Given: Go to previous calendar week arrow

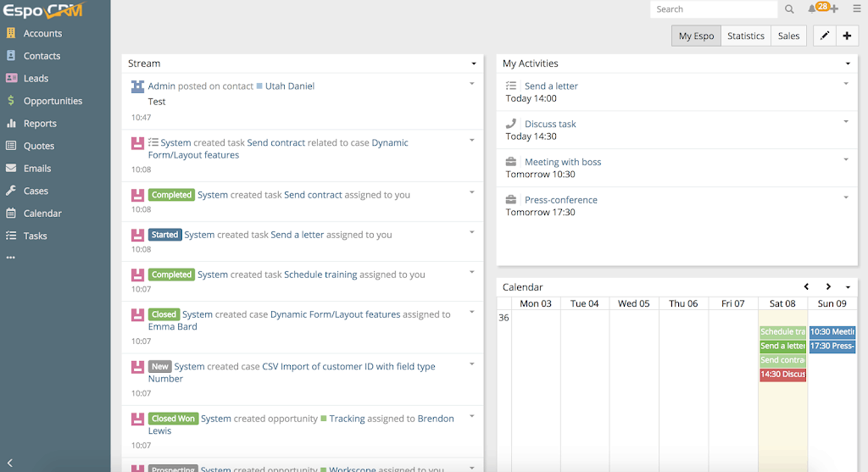Looking at the screenshot, I should pyautogui.click(x=806, y=287).
